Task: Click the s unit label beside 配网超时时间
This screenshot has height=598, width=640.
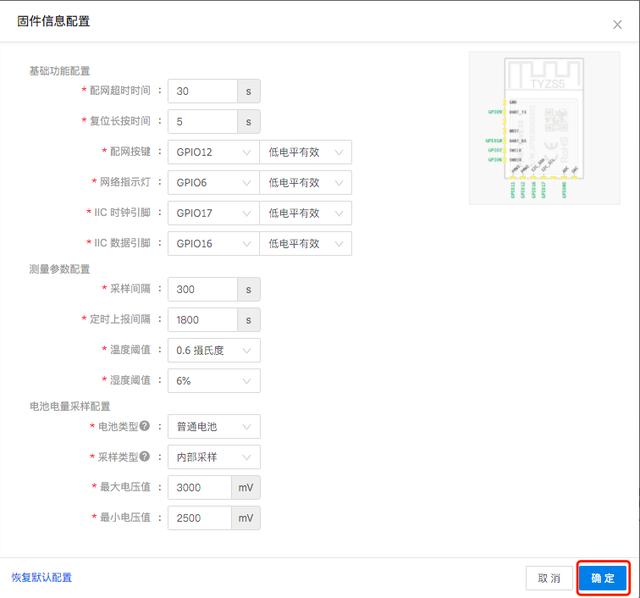Action: [x=249, y=91]
